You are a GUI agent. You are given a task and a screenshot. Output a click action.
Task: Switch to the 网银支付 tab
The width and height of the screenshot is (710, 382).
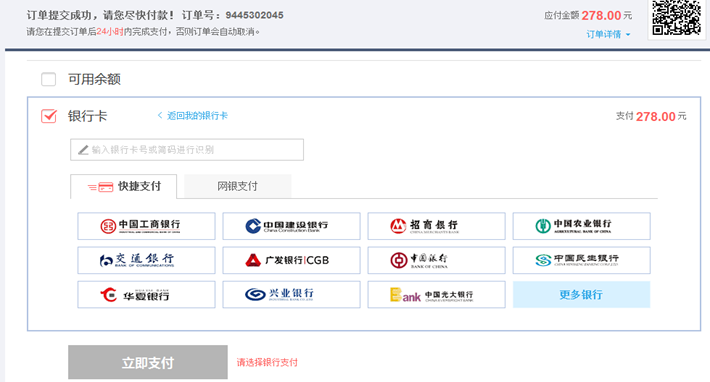point(237,186)
